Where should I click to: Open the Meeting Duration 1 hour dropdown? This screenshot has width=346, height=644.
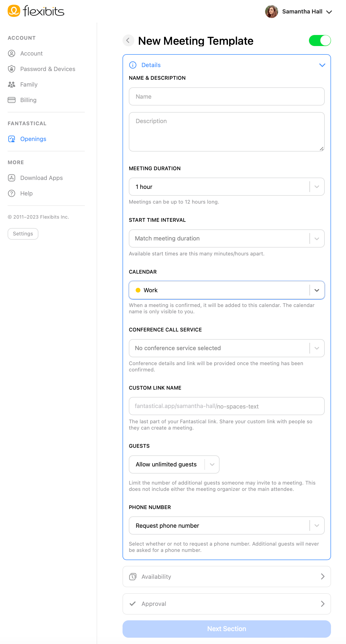tap(227, 187)
